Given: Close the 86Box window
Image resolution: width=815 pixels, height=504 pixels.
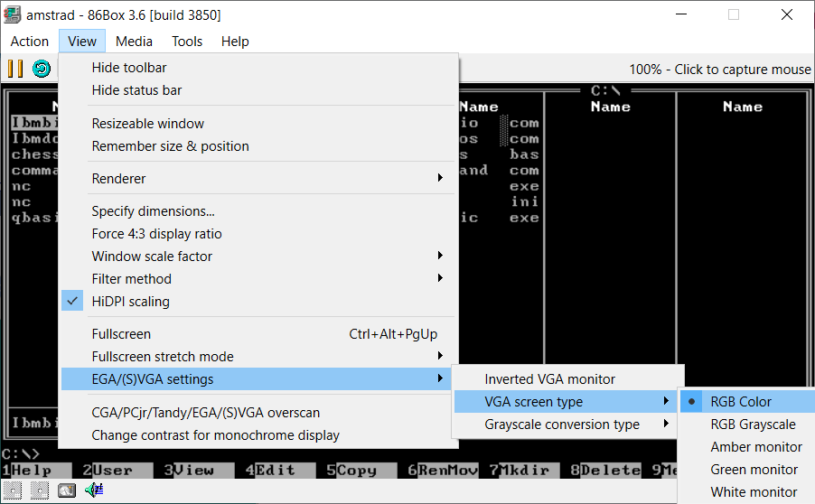Looking at the screenshot, I should [787, 14].
